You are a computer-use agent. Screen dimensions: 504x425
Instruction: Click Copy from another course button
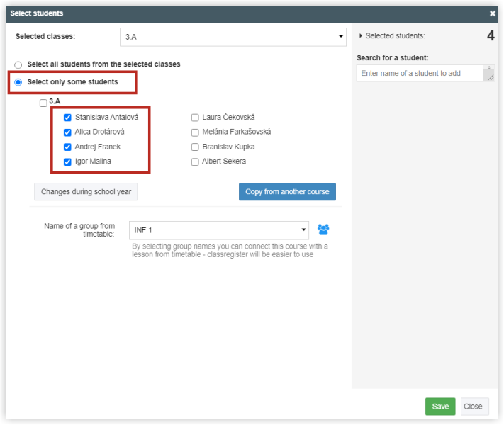point(287,192)
